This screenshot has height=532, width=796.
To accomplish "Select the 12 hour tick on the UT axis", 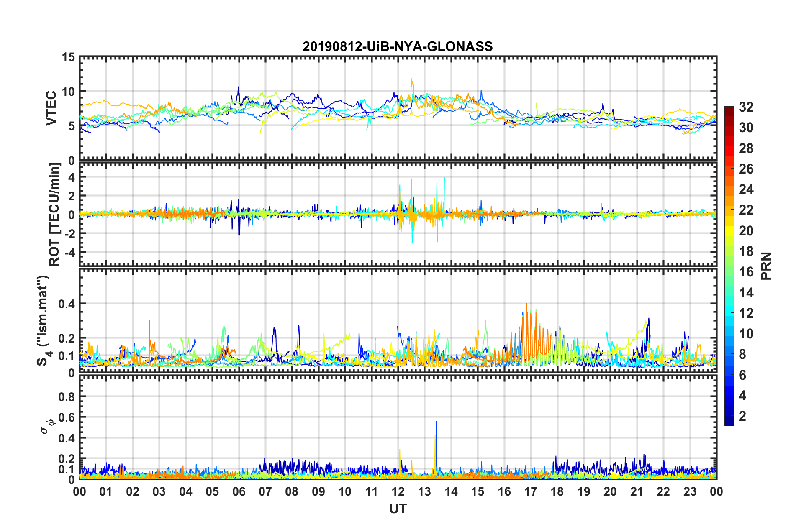I will click(x=398, y=491).
